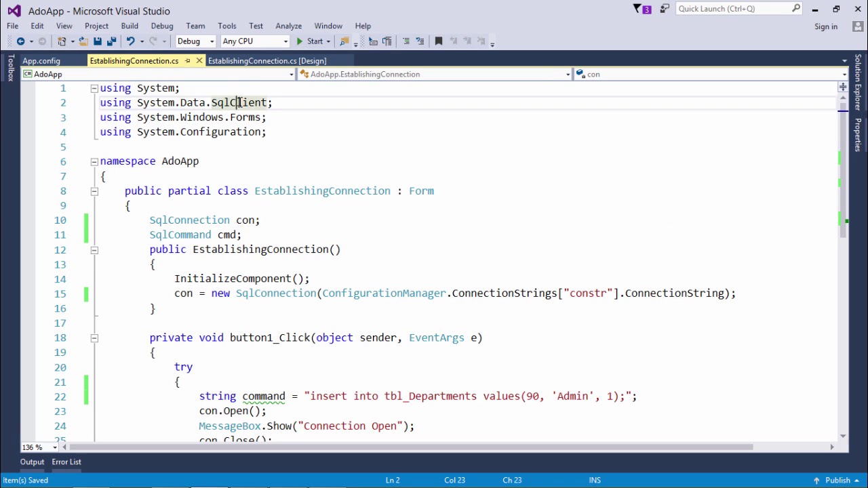868x488 pixels.
Task: Open the Test menu
Action: 256,26
